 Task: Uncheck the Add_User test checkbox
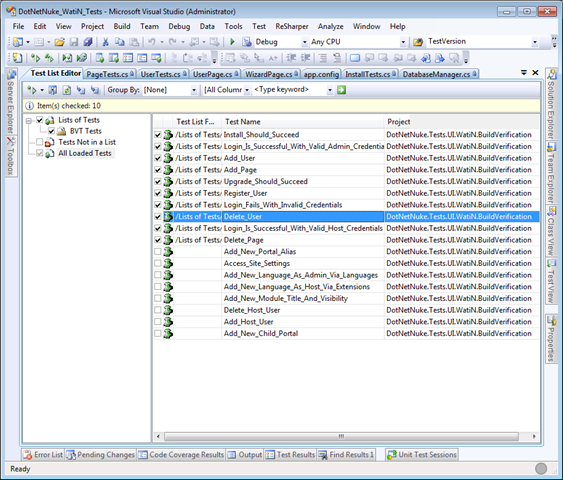[158, 158]
